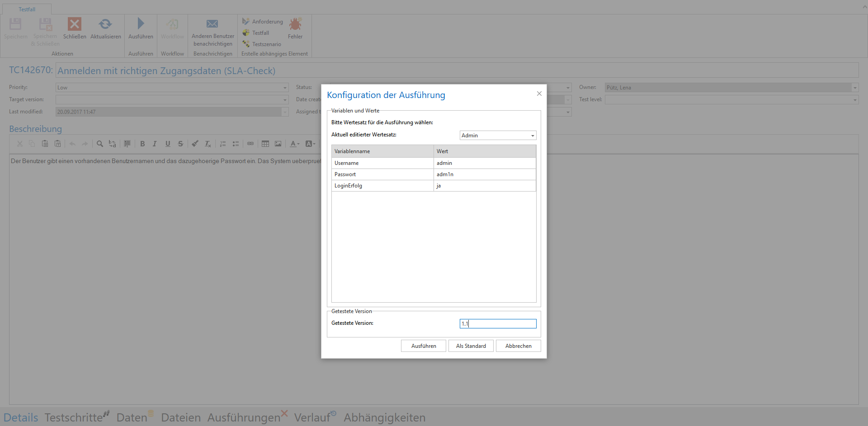
Task: Click the Aktualisieren refresh icon
Action: click(x=105, y=24)
